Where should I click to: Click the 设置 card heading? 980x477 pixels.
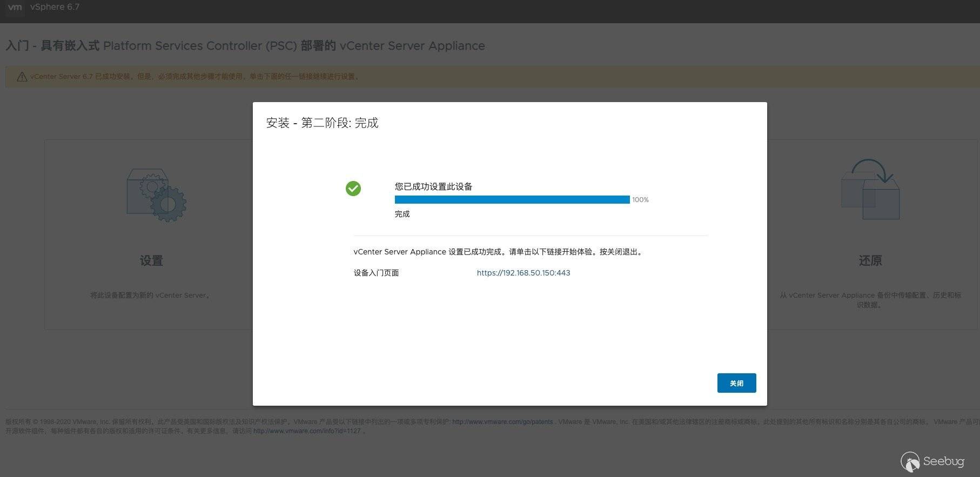(151, 261)
